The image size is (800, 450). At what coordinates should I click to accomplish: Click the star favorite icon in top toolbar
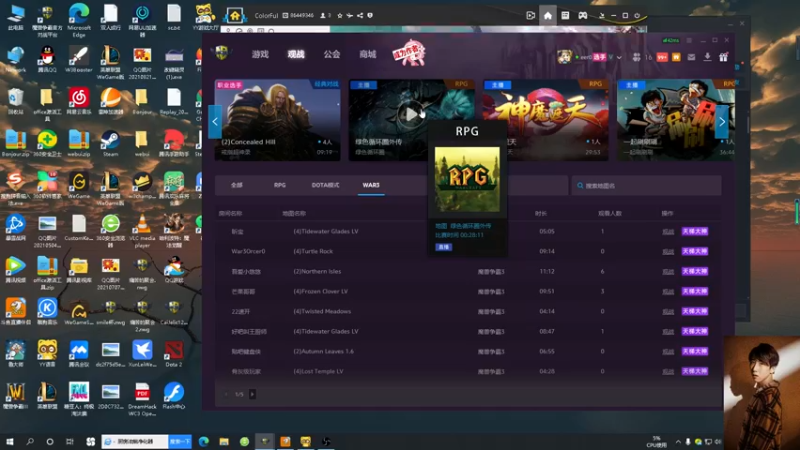point(340,15)
